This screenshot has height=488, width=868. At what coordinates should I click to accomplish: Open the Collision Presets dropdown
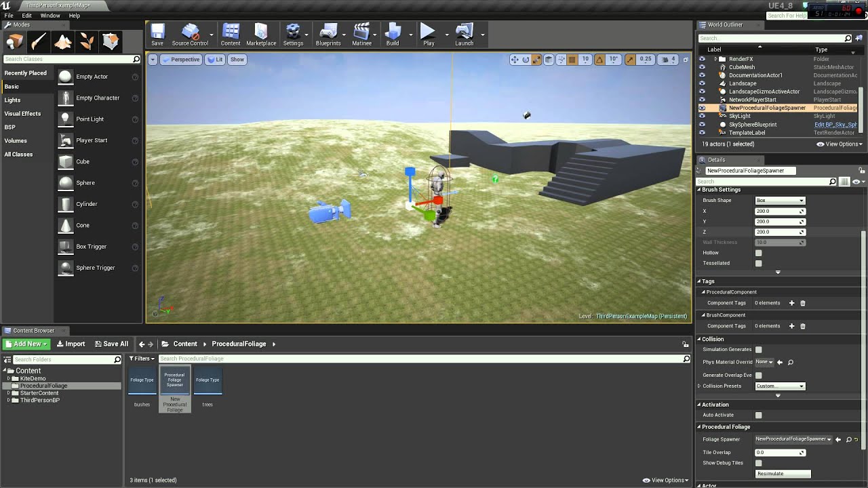coord(780,386)
